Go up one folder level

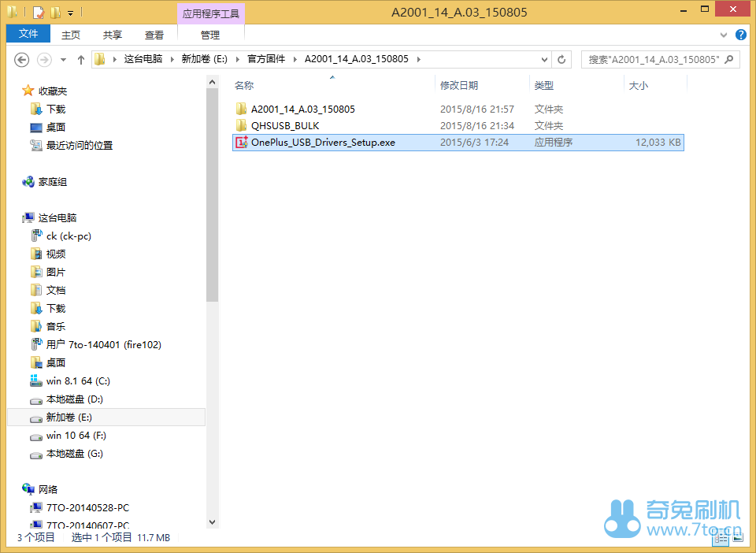[x=81, y=60]
